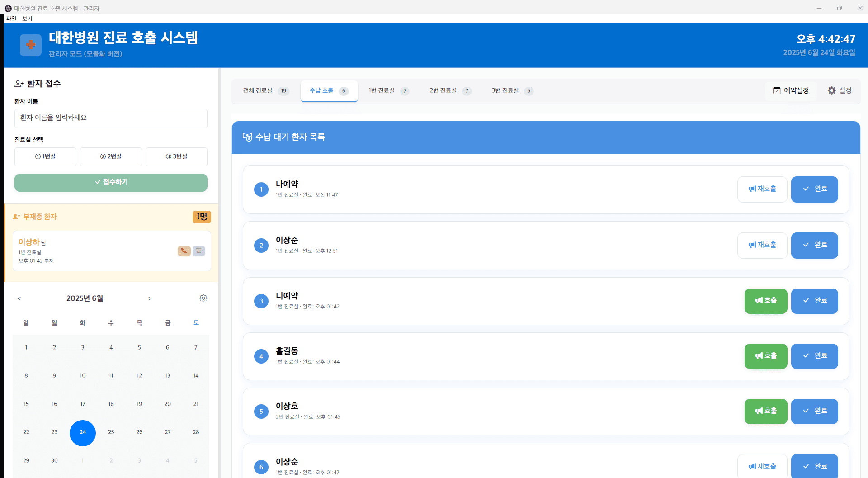
Task: Switch to 2번 진료실 tab
Action: tap(450, 91)
